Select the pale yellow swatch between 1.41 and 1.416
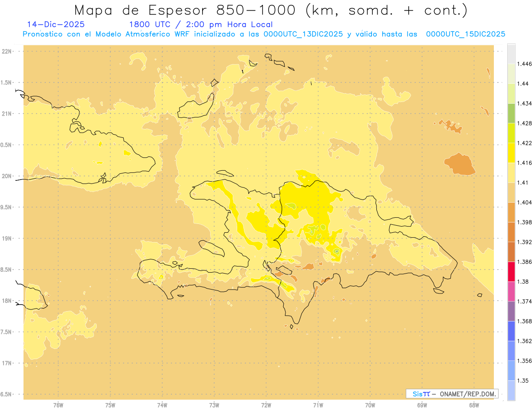 click(x=511, y=172)
